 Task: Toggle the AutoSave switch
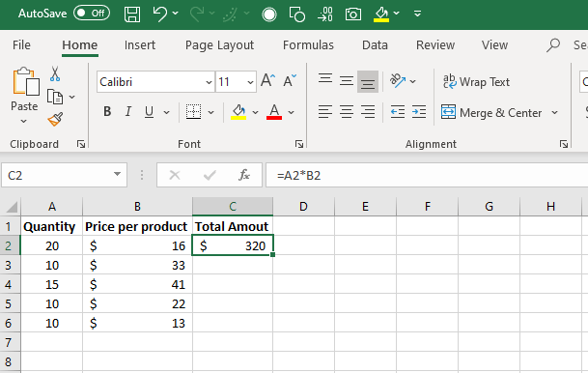[92, 14]
